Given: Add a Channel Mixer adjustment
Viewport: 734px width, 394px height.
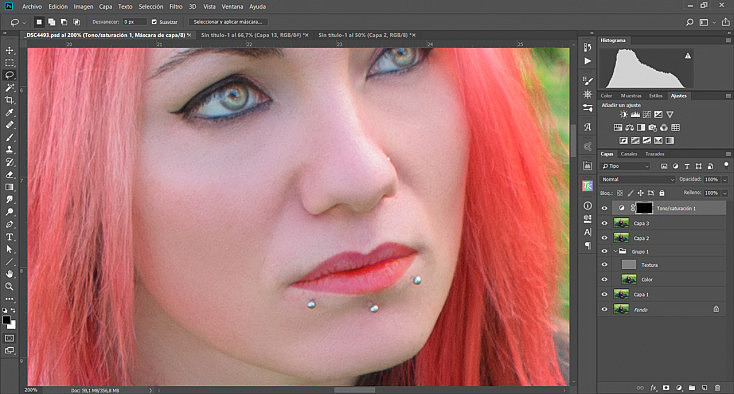Looking at the screenshot, I should 664,127.
